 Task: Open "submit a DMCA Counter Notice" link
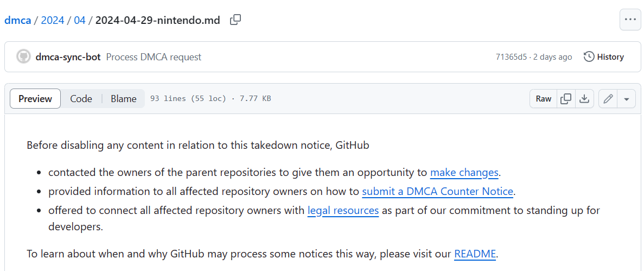[x=437, y=191]
